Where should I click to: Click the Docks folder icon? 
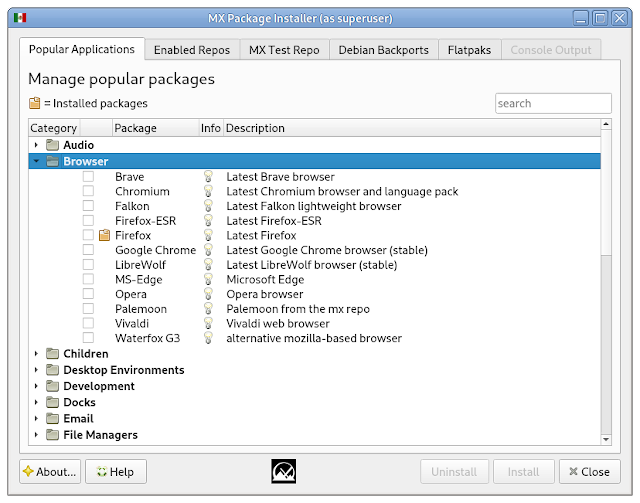point(52,403)
